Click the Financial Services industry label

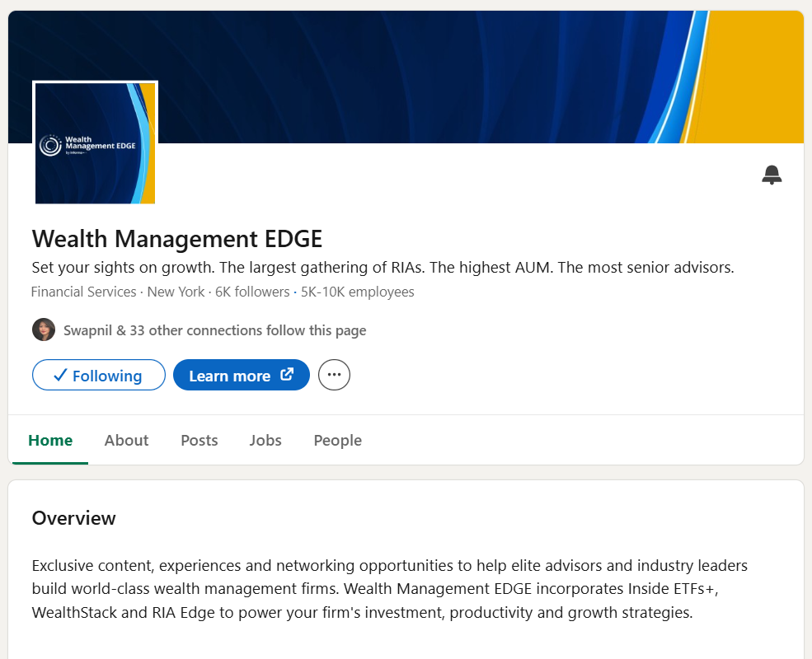(x=83, y=292)
